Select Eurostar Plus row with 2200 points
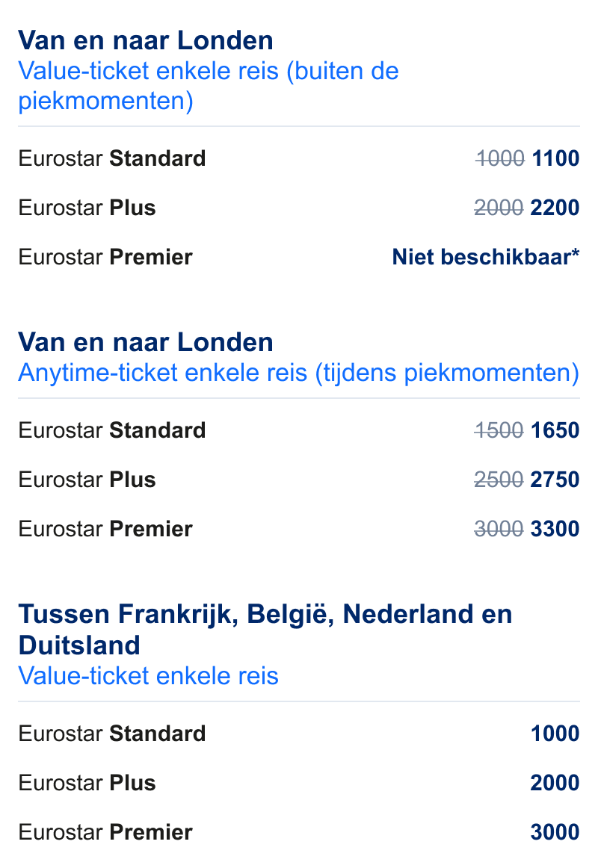The height and width of the screenshot is (868, 598). click(299, 208)
